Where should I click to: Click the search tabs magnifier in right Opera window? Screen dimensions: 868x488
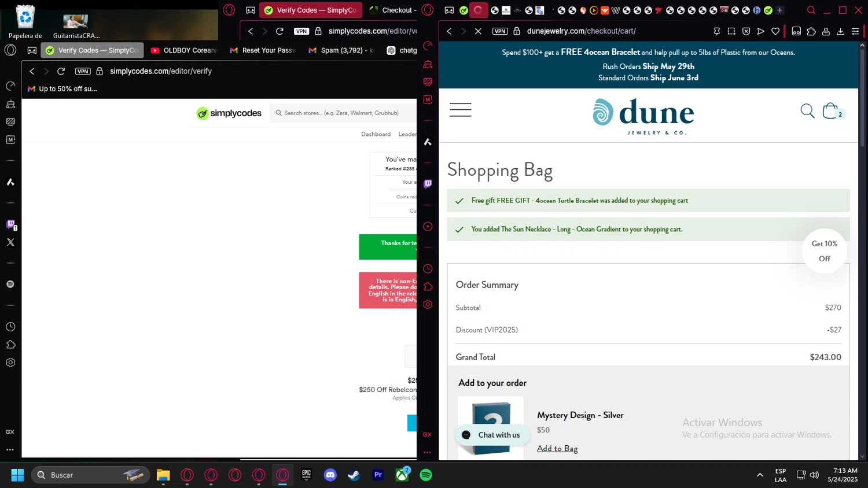pos(811,10)
